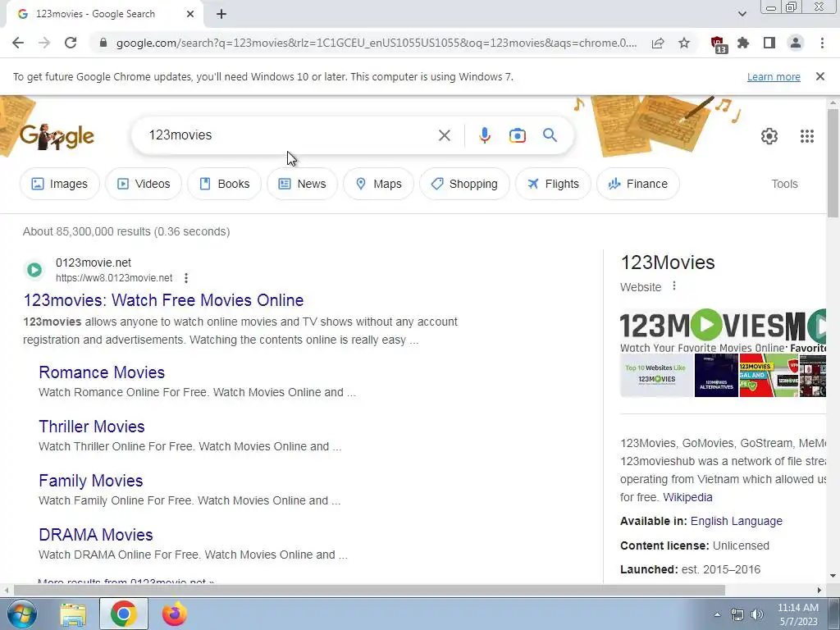Image resolution: width=840 pixels, height=630 pixels.
Task: Submit search with the magnifying glass icon
Action: tap(550, 135)
